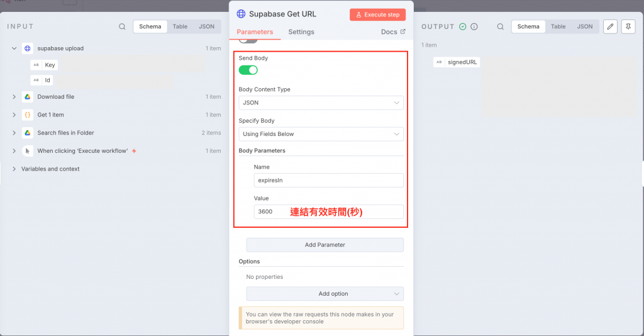The height and width of the screenshot is (336, 644).
Task: Switch to the Parameters tab
Action: pyautogui.click(x=255, y=32)
